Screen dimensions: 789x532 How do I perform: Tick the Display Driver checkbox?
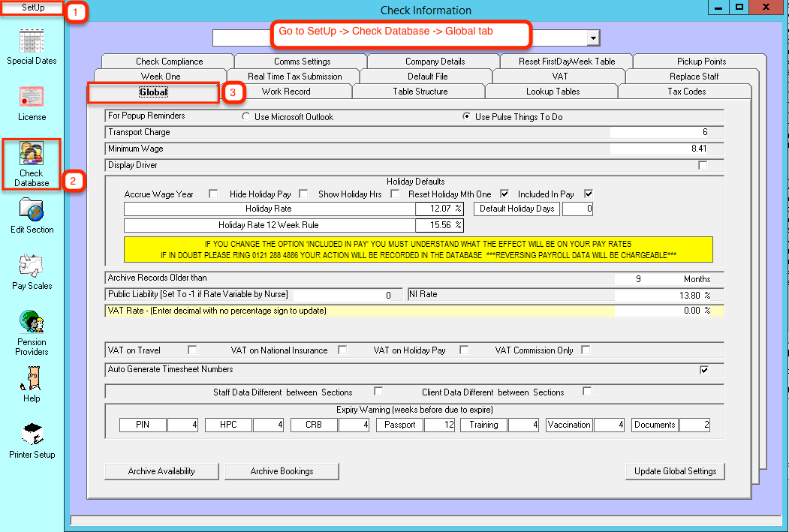(x=703, y=166)
